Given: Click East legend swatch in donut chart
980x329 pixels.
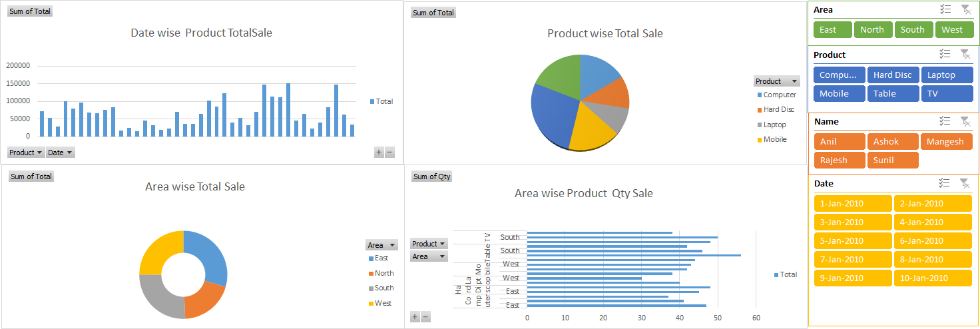Looking at the screenshot, I should coord(371,258).
